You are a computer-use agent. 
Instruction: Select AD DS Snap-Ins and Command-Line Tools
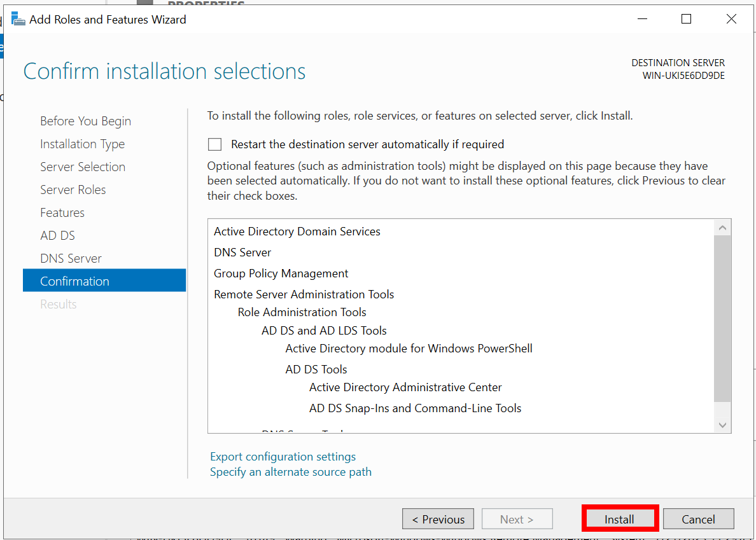coord(415,408)
